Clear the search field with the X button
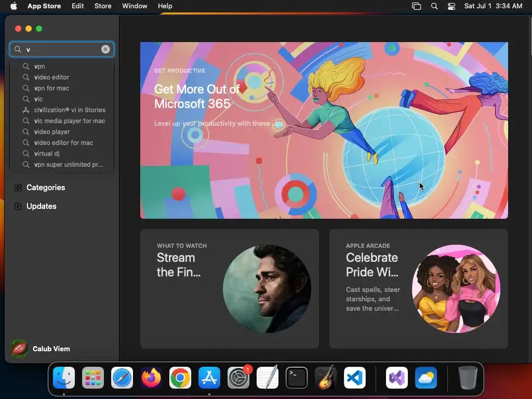This screenshot has width=532, height=399. coord(105,49)
